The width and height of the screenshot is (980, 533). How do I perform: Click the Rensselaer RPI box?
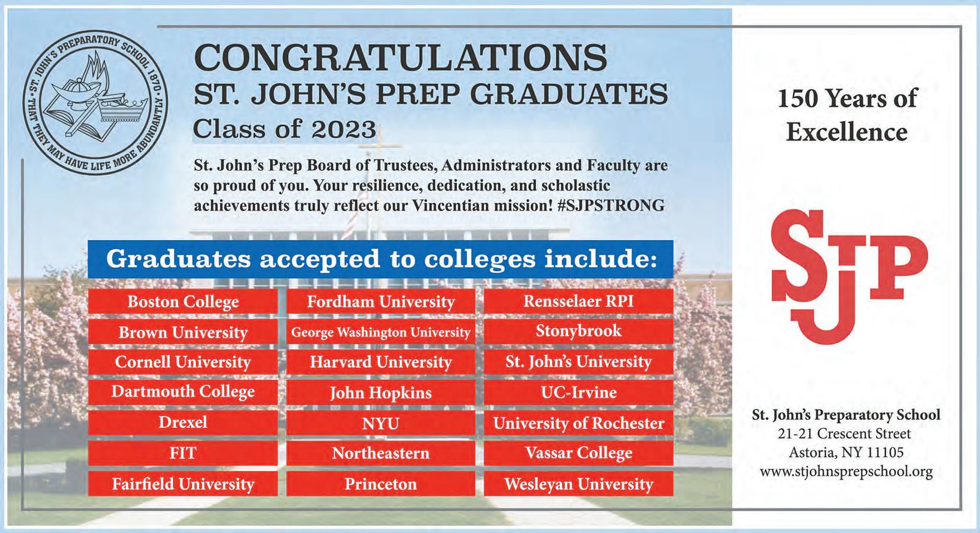(578, 302)
